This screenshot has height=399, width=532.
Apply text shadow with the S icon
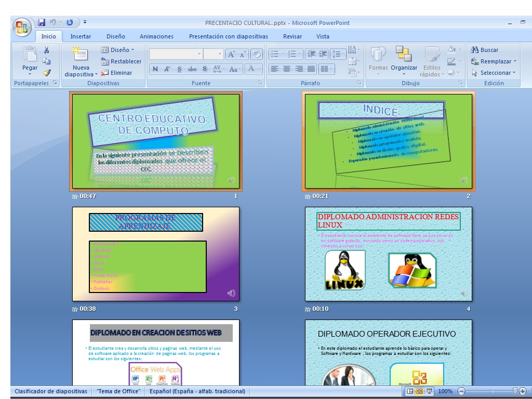(x=205, y=69)
